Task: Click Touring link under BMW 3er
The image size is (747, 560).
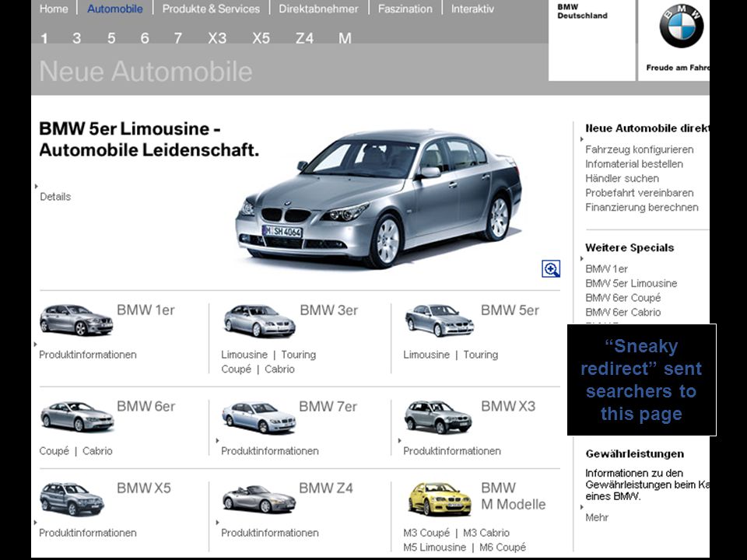Action: tap(298, 355)
